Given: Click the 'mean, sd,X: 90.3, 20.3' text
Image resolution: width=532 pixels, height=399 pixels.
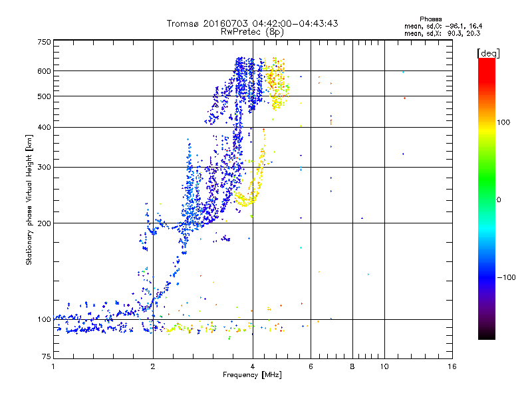Looking at the screenshot, I should [442, 33].
